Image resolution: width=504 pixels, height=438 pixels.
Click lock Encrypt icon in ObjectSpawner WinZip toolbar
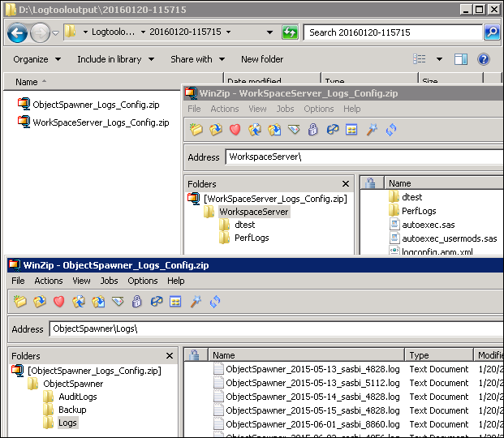pyautogui.click(x=137, y=302)
